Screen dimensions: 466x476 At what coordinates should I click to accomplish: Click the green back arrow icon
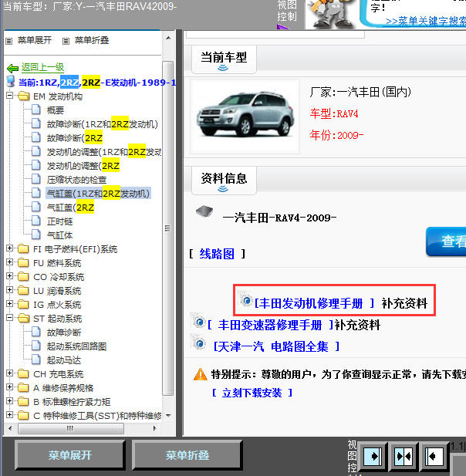tap(13, 69)
